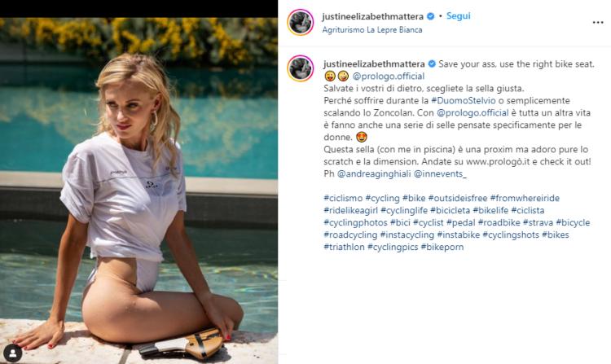This screenshot has height=364, width=611.
Task: Click the verified badge in post header
Action: (432, 16)
